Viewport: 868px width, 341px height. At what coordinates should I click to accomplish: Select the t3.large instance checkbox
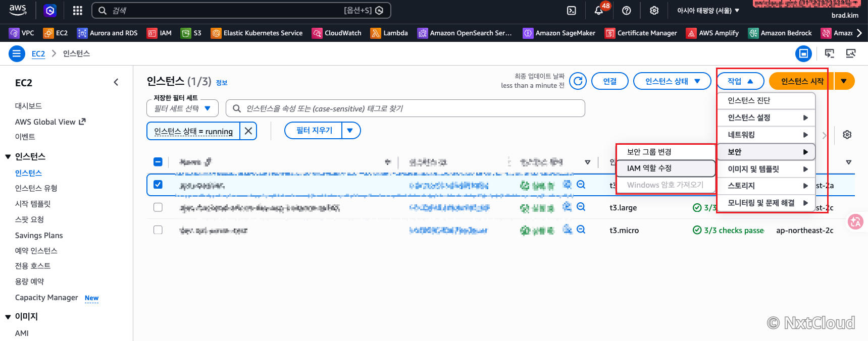158,207
